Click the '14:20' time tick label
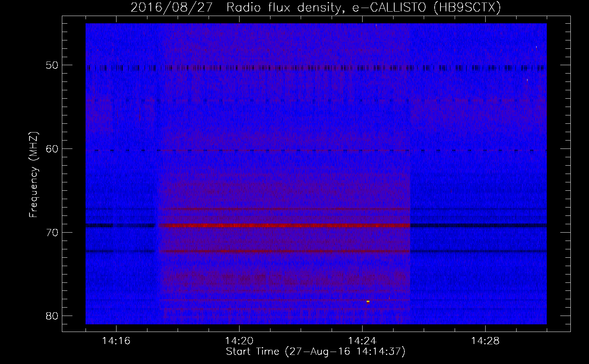589x364 pixels. coord(239,341)
